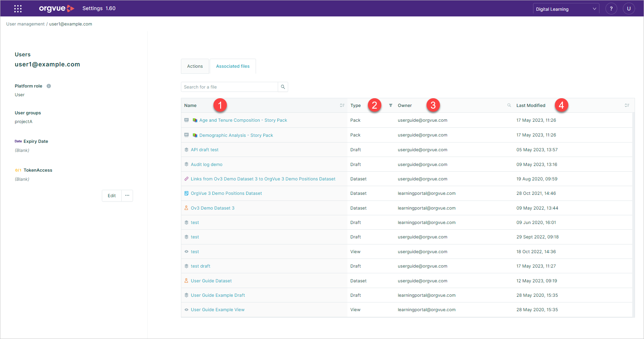Click the Last Modified column header
Screen dimensions: 644x339
(x=531, y=105)
